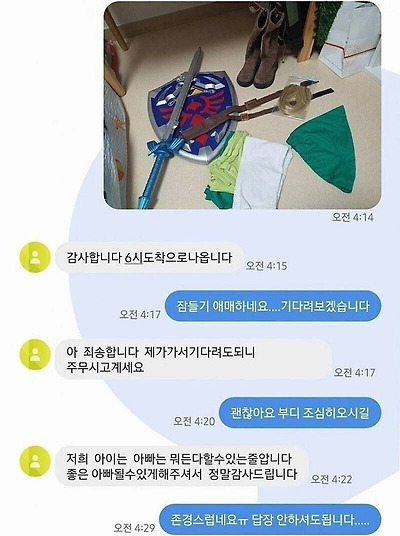Select the 주무시고계세요 gray message bubble
Screen dimensions: 400x536
point(194,360)
